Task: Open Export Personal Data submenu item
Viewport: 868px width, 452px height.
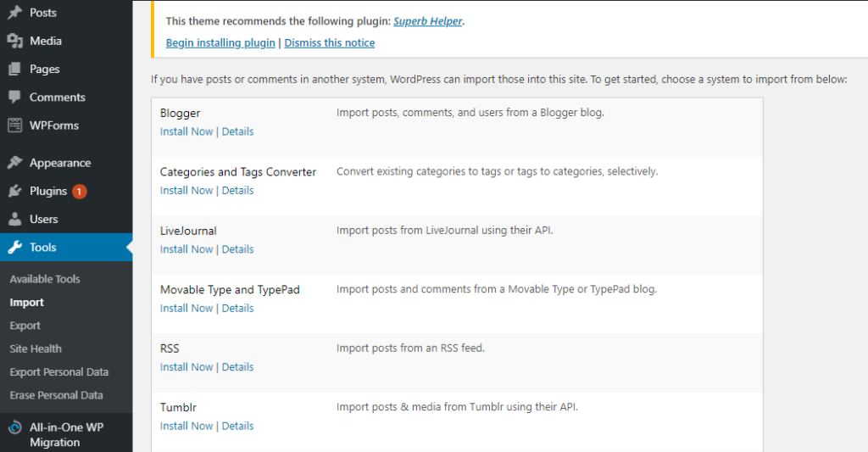Action: [x=58, y=372]
